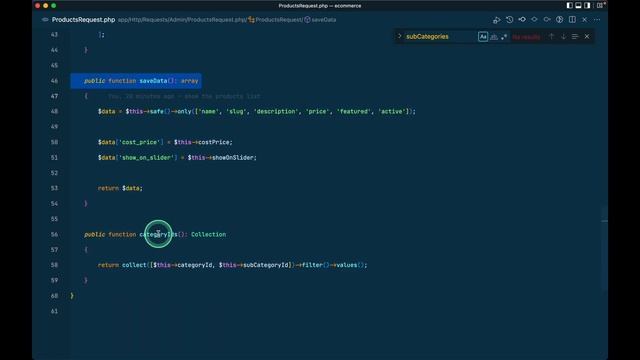Click the window title ProductsRequest.php — ecommerce
Viewport: 640px width, 360px height.
pos(320,6)
